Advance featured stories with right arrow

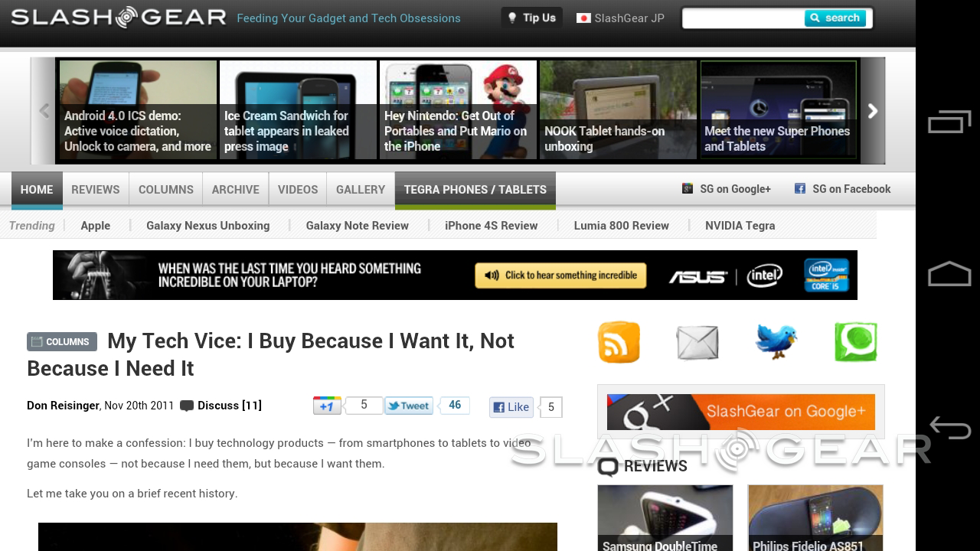tap(873, 111)
